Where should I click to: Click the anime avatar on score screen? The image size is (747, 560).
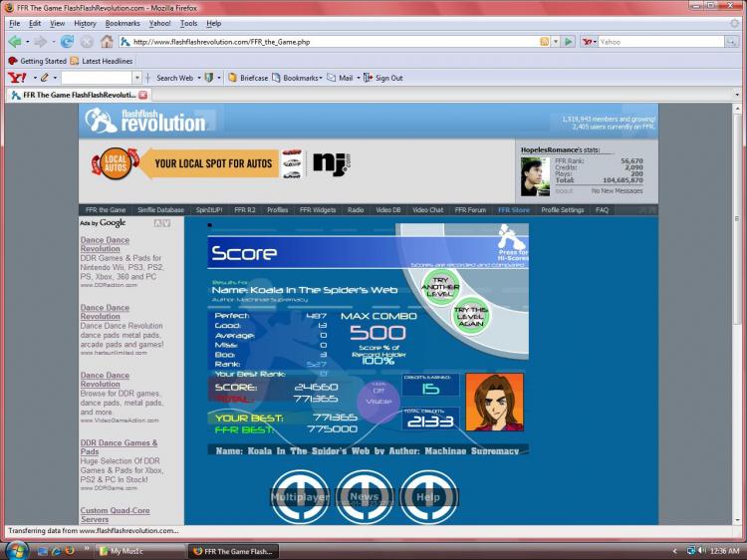494,403
